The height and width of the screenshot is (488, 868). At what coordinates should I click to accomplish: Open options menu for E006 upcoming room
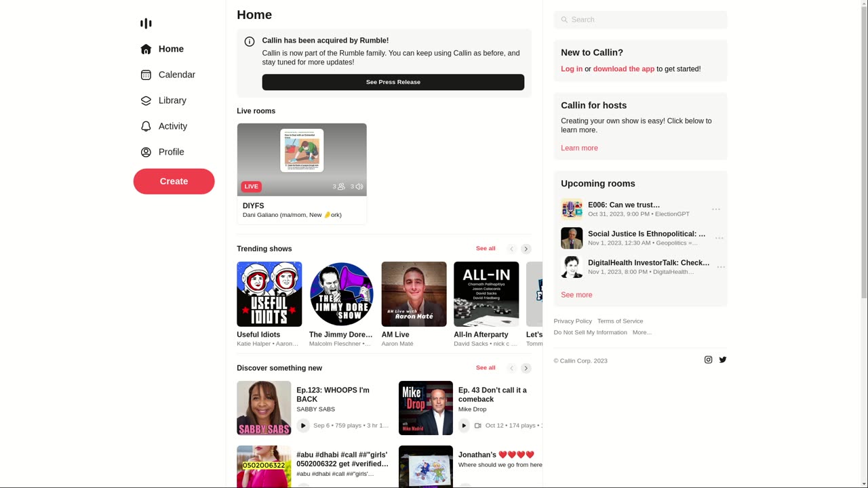[x=716, y=209]
